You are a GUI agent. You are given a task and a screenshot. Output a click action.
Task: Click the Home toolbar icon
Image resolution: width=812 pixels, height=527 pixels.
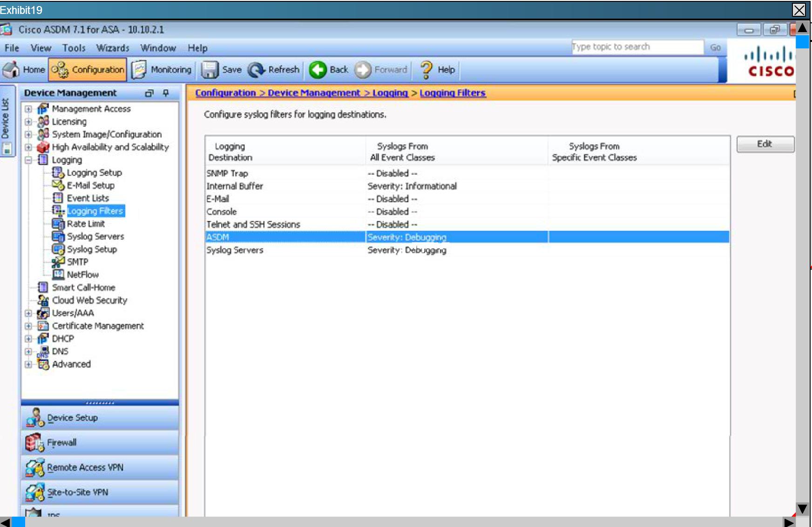11,70
